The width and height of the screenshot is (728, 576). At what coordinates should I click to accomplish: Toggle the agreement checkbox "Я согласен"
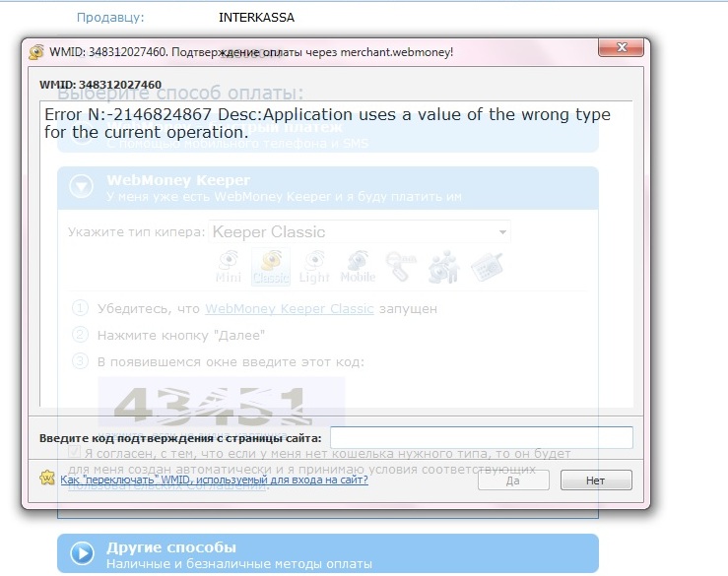[74, 452]
